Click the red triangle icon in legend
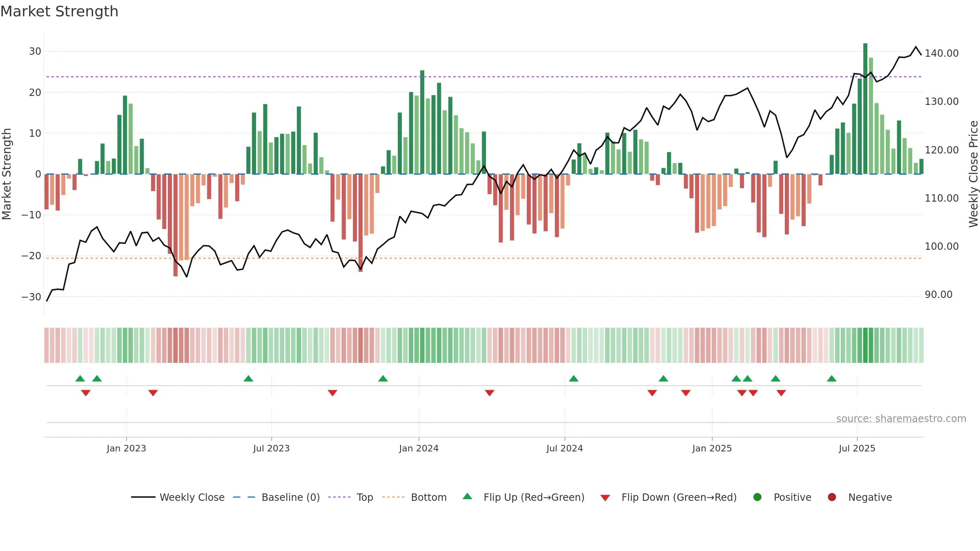 (x=605, y=498)
